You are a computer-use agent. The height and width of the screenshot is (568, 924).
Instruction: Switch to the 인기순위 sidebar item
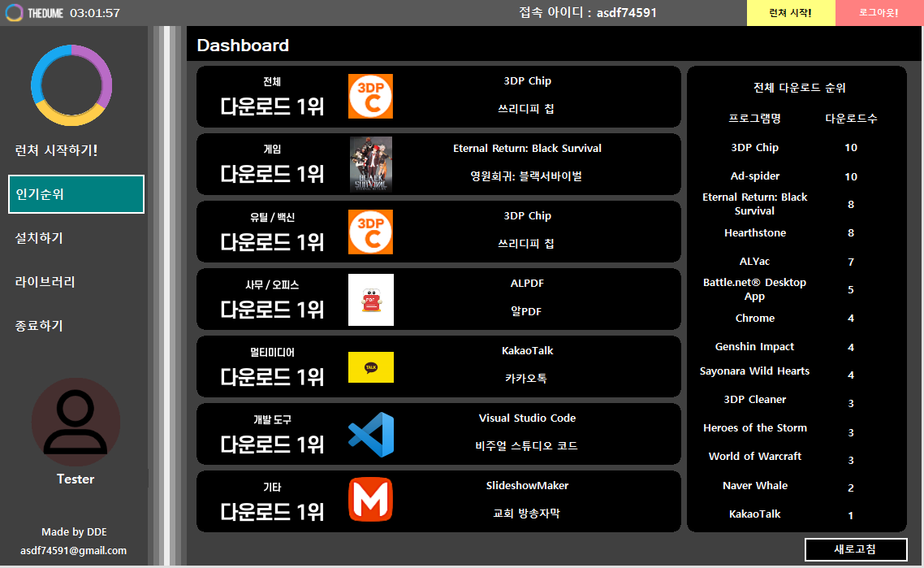[x=76, y=194]
